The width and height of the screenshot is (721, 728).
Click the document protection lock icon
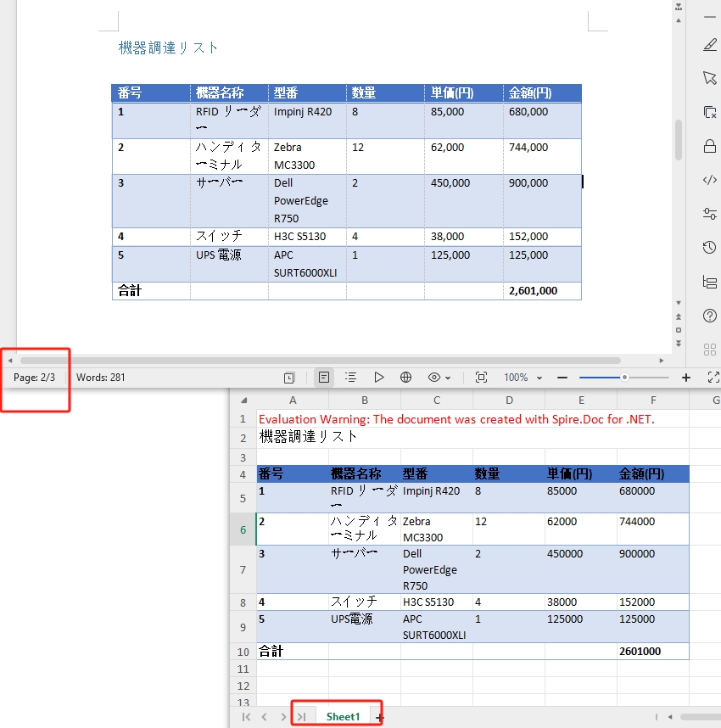[710, 145]
